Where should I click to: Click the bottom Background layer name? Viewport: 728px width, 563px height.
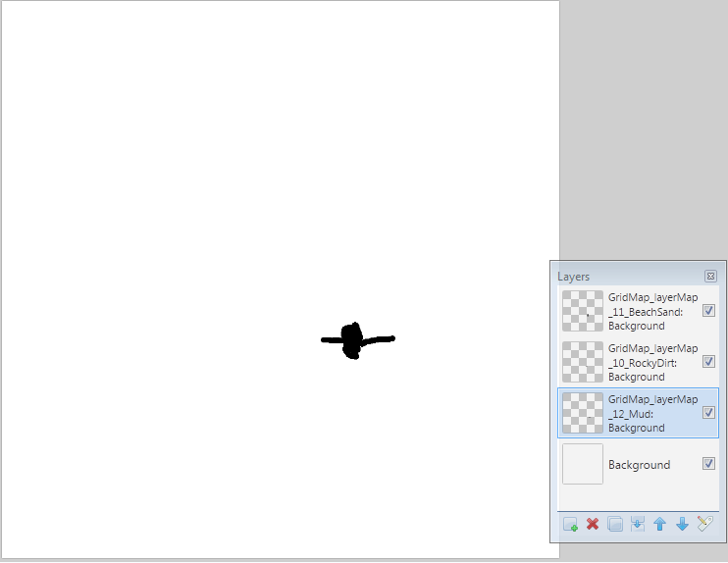point(640,465)
